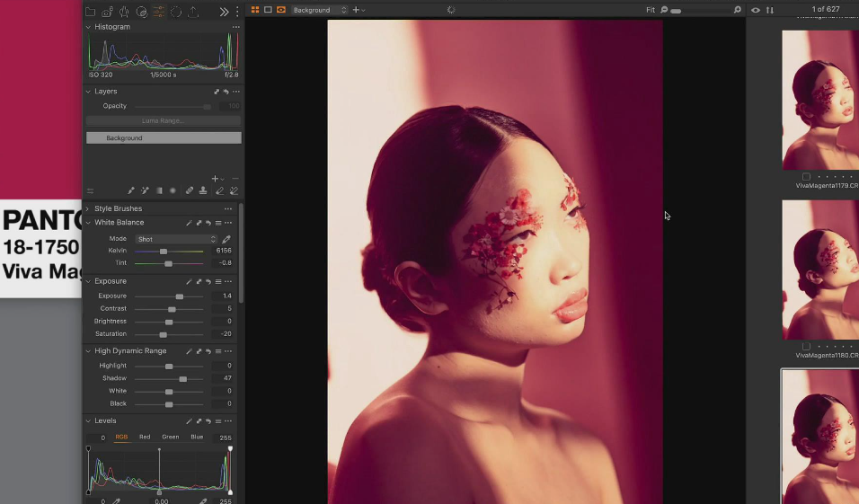Click the tool panel vertical scrollbar

(242, 253)
